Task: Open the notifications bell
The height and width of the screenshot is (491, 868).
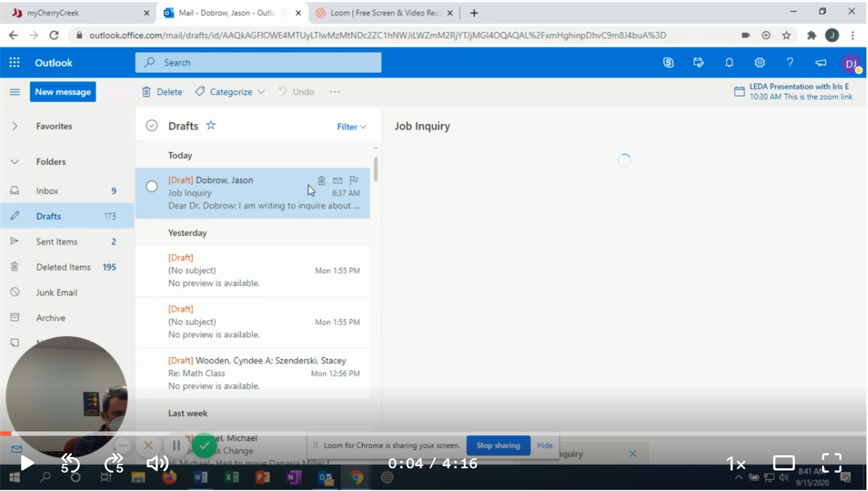Action: [729, 63]
